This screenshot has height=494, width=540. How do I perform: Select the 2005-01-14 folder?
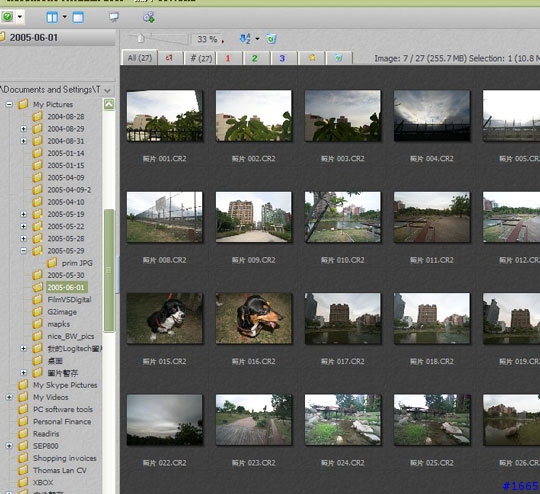66,153
